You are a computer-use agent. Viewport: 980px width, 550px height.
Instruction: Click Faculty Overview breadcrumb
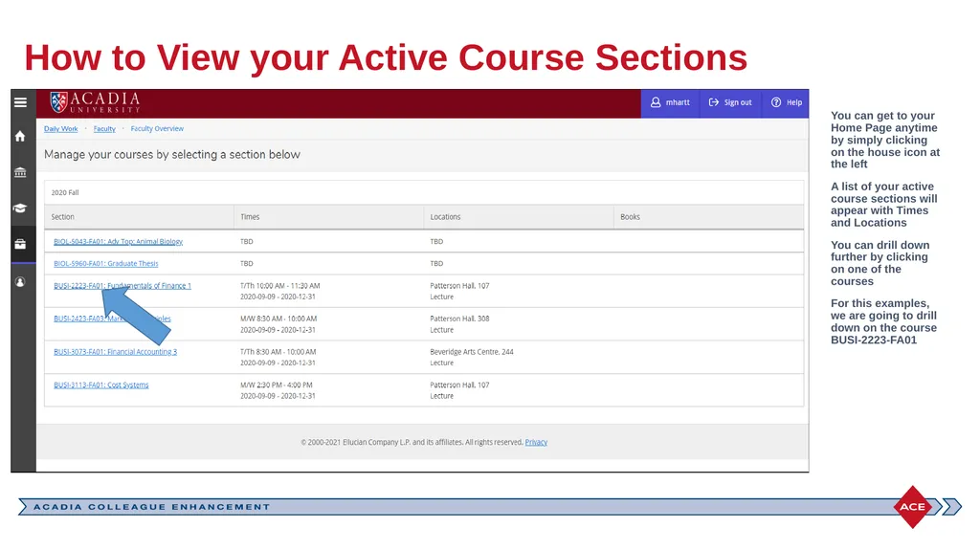157,129
